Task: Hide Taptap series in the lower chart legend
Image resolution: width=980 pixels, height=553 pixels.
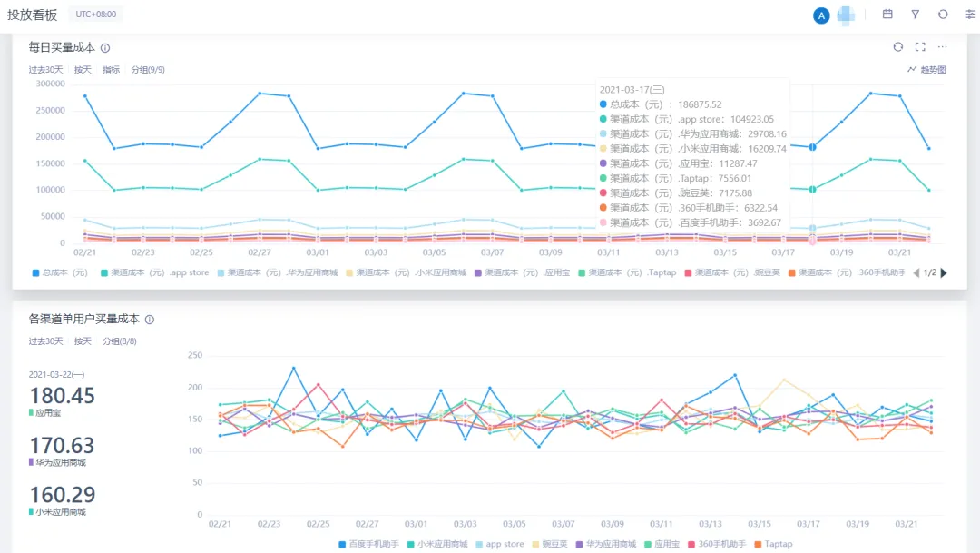Action: click(x=773, y=544)
